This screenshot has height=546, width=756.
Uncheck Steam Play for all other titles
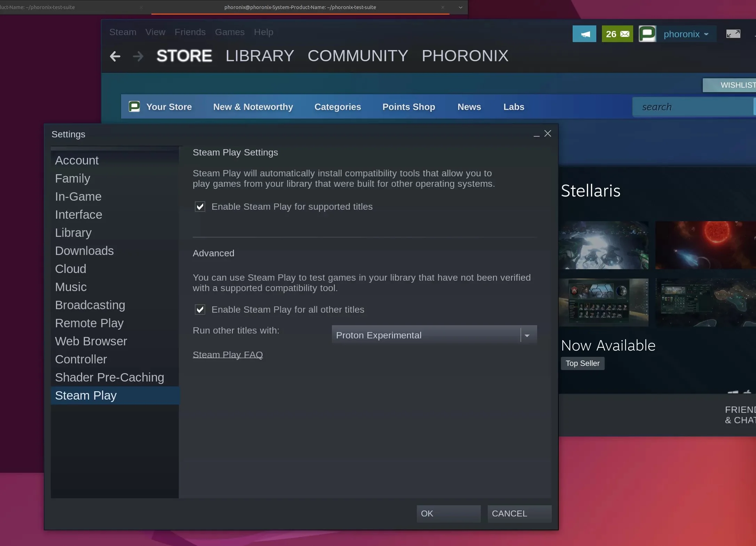(x=200, y=310)
